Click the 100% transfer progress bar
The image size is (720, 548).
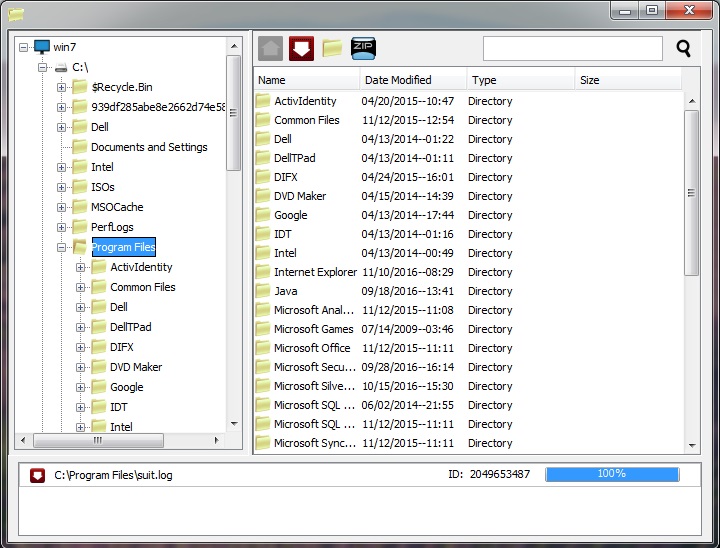coord(612,474)
